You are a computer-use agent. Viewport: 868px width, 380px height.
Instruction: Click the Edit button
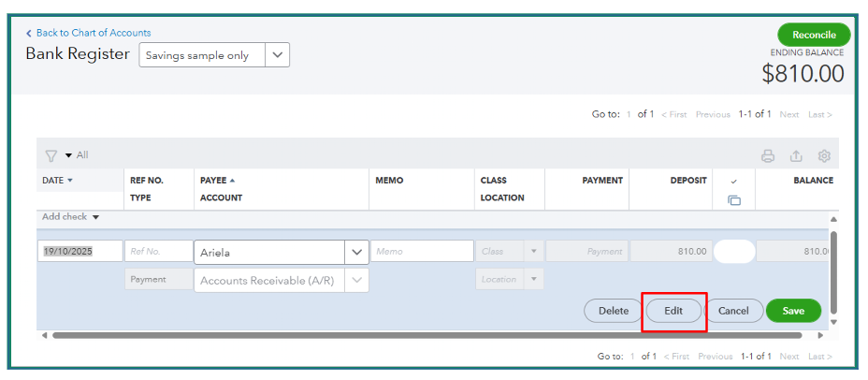pos(673,311)
